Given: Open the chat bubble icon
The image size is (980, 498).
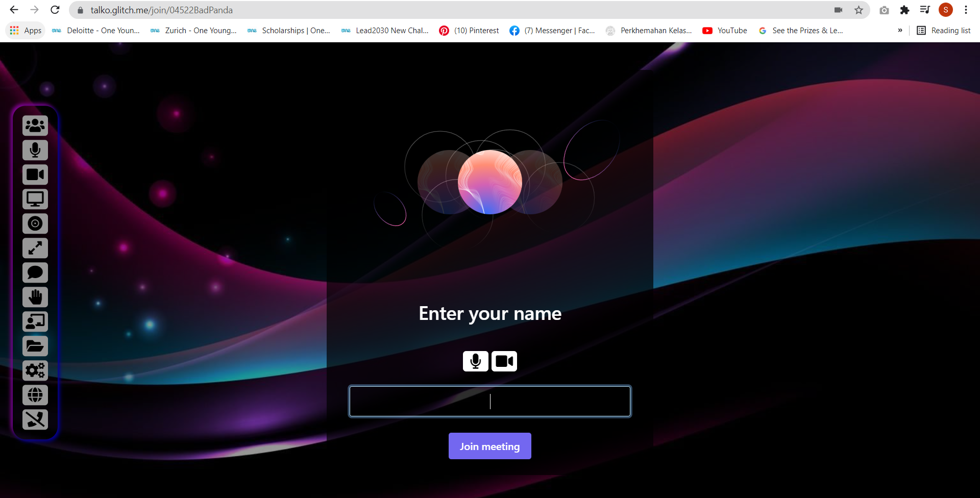Looking at the screenshot, I should click(35, 272).
